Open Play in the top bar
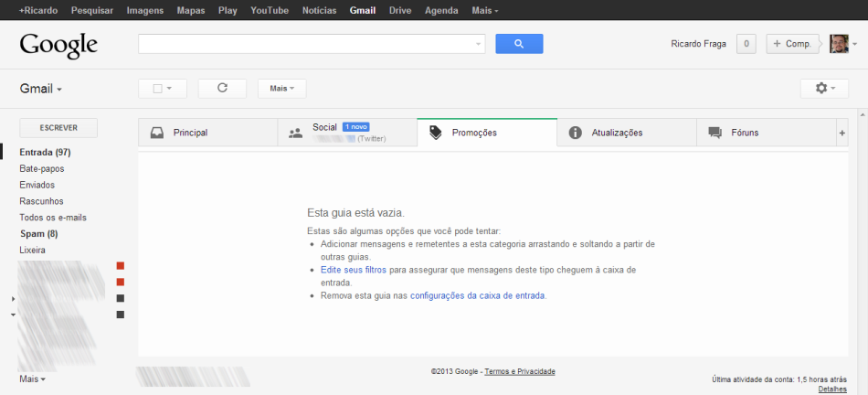 (x=228, y=11)
